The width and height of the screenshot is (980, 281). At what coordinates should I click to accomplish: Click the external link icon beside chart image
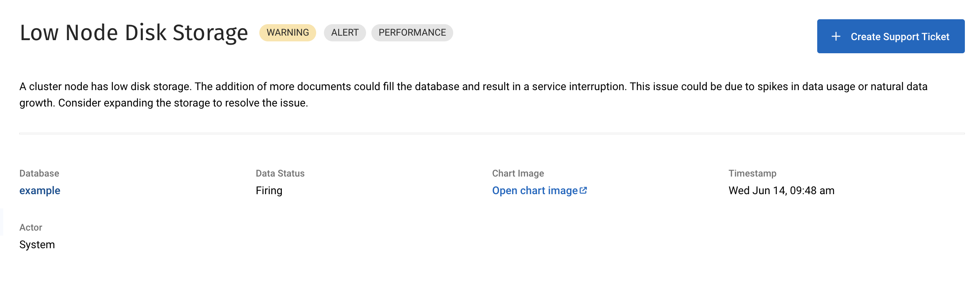pyautogui.click(x=583, y=190)
